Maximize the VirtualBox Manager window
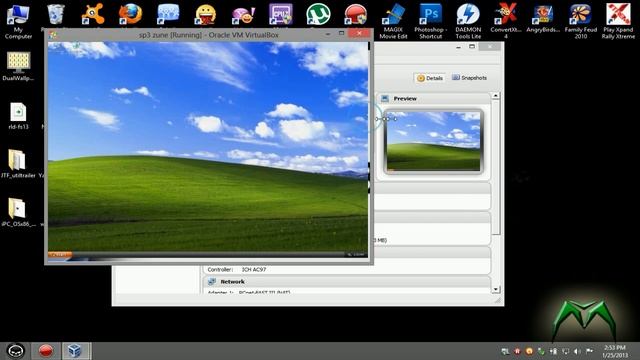This screenshot has height=360, width=640. [x=472, y=47]
